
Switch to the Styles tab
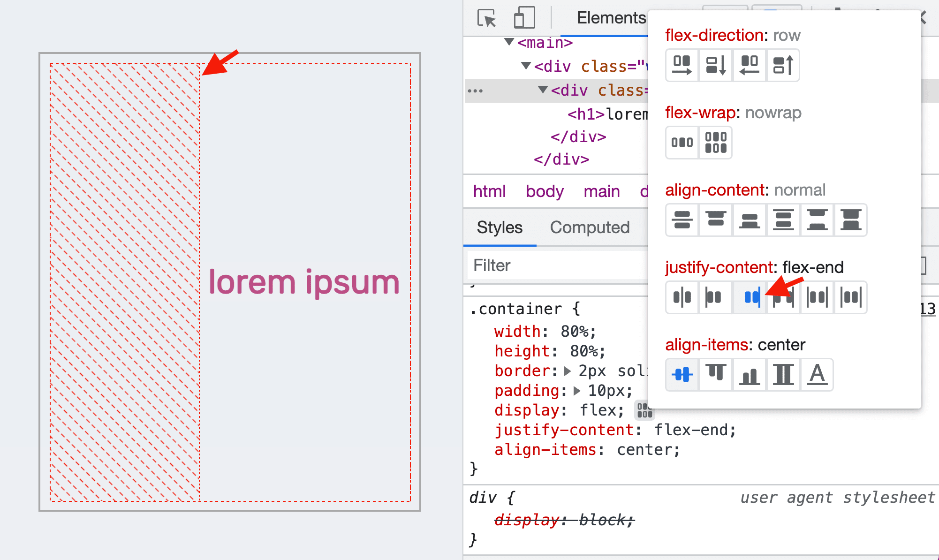500,227
